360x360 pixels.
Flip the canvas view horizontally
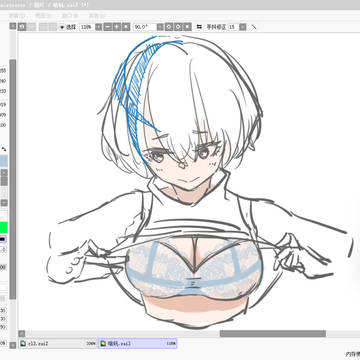coord(199,27)
